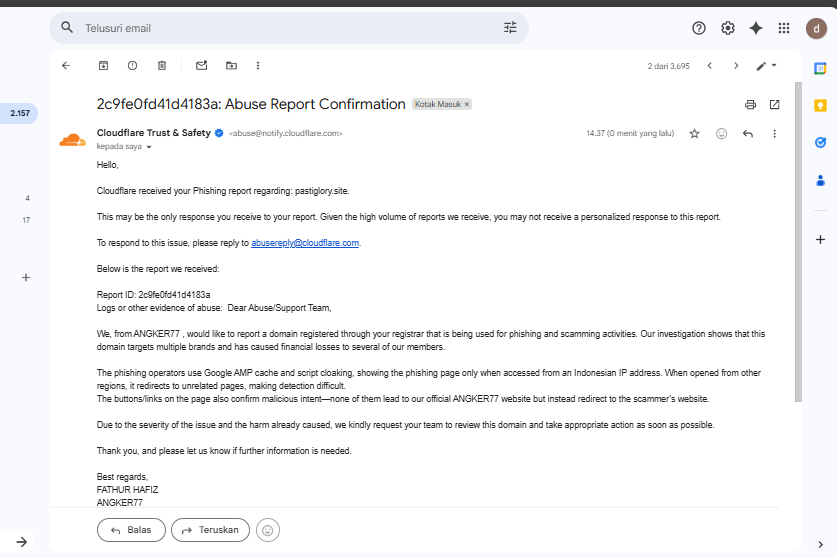The image size is (837, 558).
Task: Delete this email with trash icon
Action: tap(162, 66)
